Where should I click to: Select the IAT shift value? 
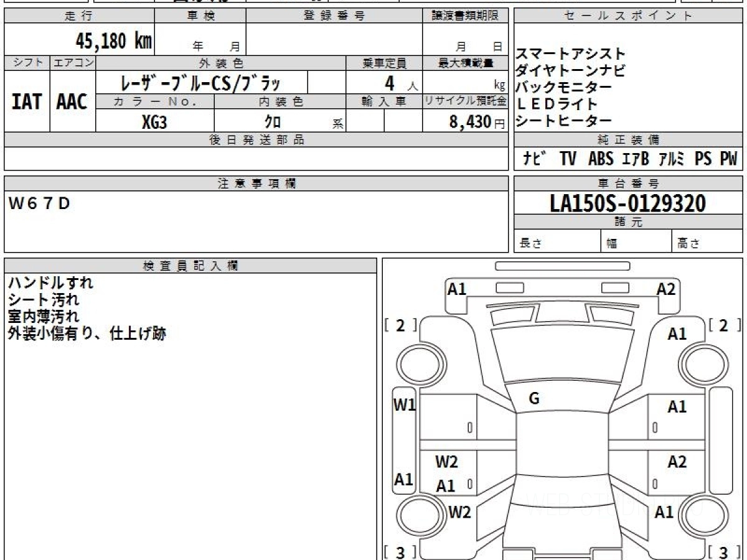27,101
